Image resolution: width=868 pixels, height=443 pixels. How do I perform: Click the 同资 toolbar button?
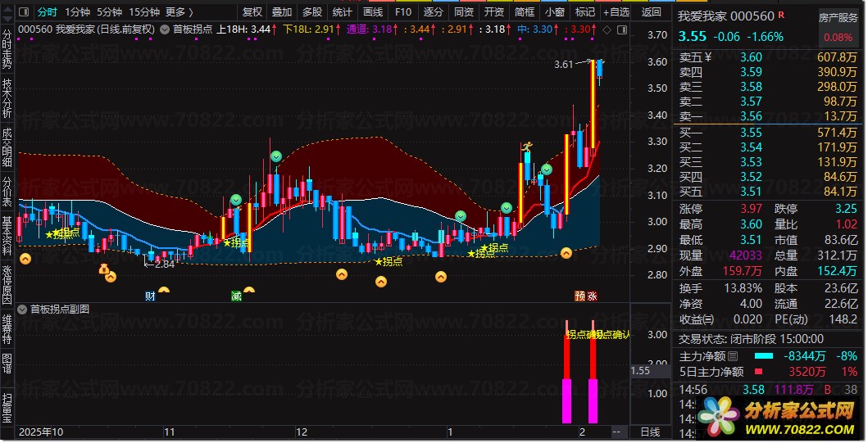pos(463,11)
